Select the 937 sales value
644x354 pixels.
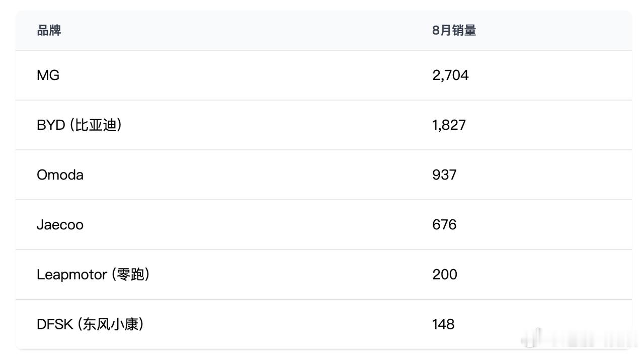[x=444, y=174]
